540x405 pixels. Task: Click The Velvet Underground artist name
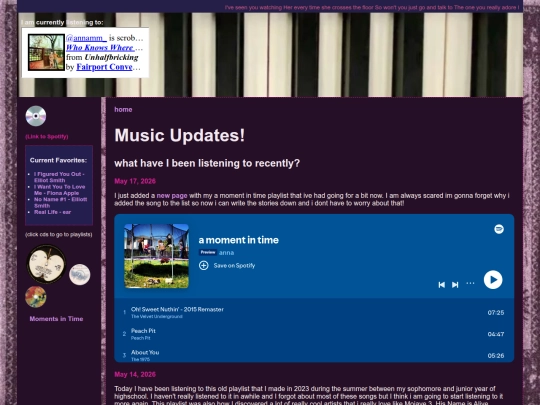(x=156, y=316)
